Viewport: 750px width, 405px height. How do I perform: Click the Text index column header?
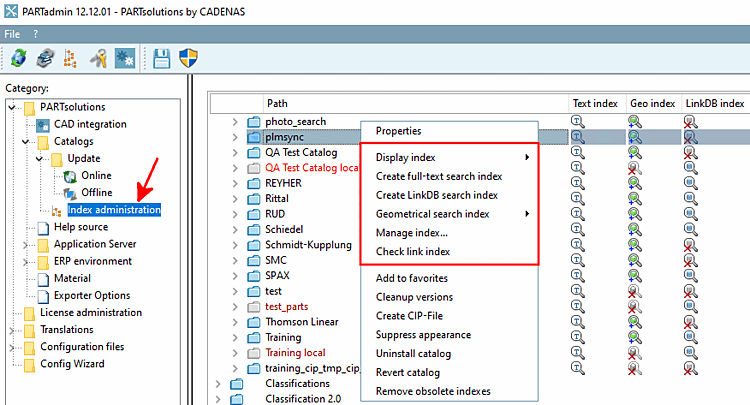point(596,103)
